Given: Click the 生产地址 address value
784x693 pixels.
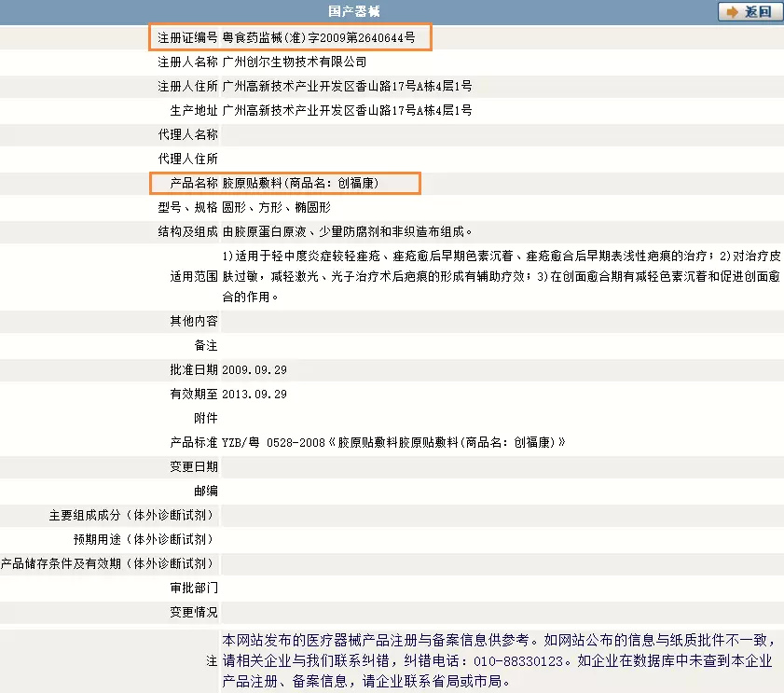Looking at the screenshot, I should (347, 111).
